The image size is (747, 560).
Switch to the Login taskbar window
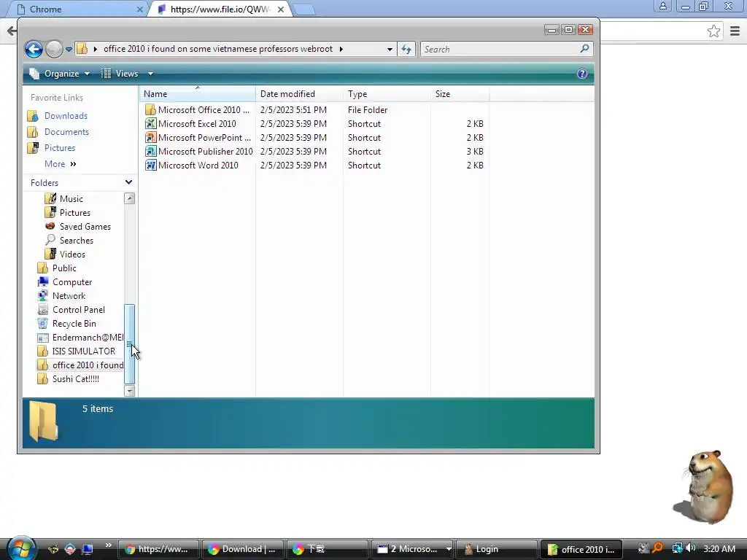(496, 549)
